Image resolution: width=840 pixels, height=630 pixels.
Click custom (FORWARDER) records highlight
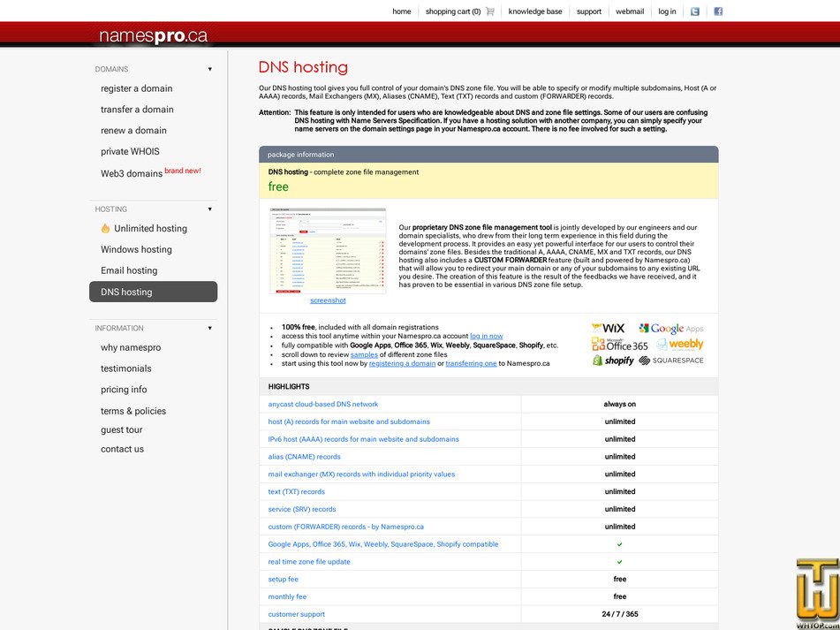tap(346, 527)
